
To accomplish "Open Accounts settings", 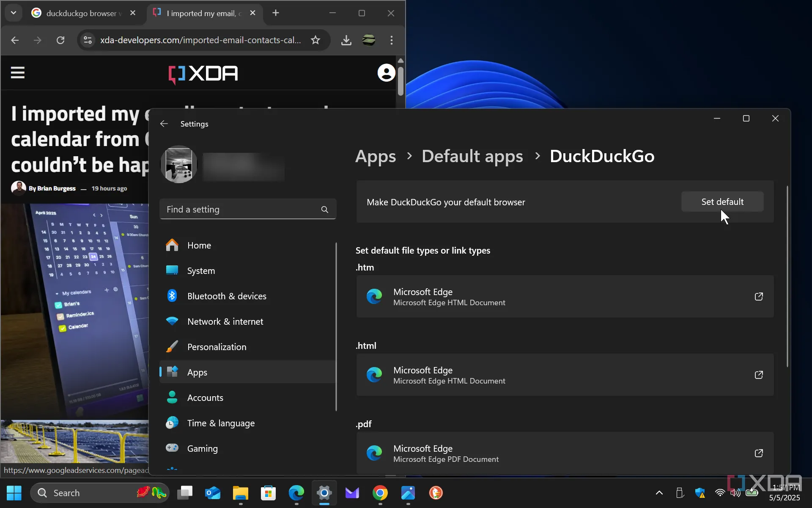I will (248, 398).
